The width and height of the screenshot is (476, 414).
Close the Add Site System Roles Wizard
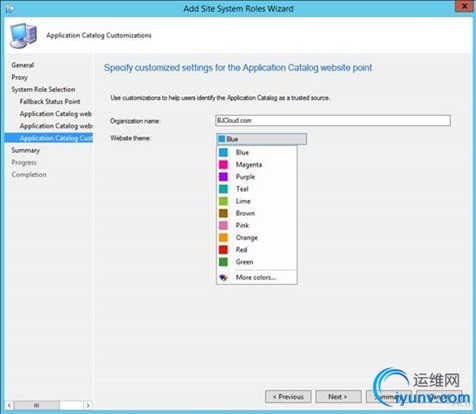click(x=464, y=6)
